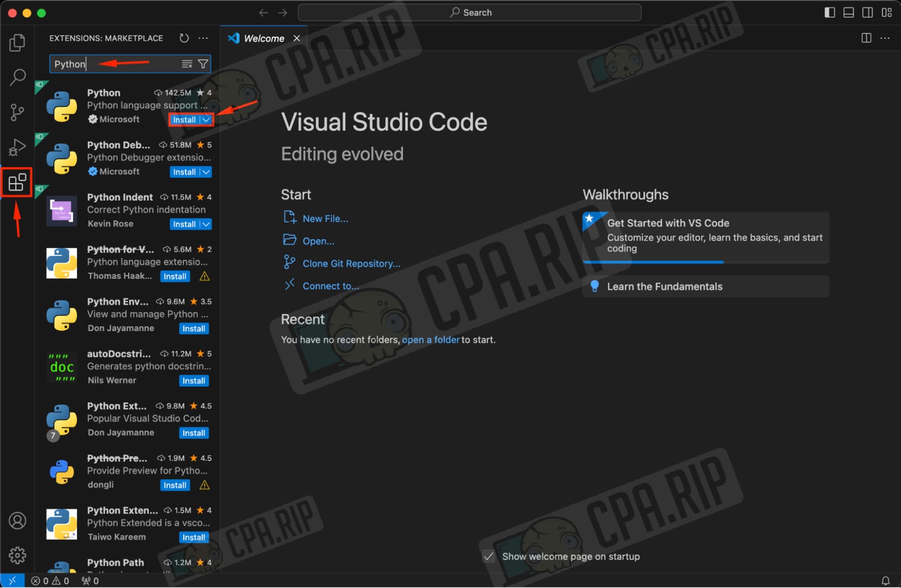Refresh the extensions marketplace list

[184, 38]
